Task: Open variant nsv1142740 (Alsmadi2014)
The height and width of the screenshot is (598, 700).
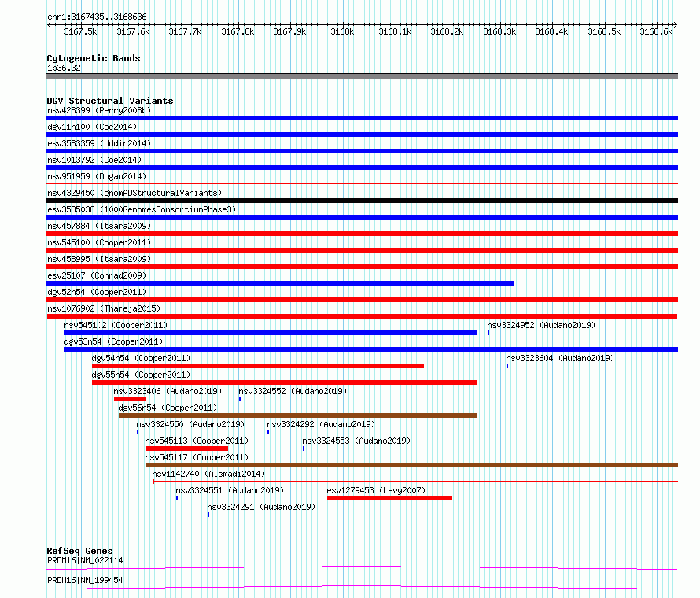Action: coord(208,474)
